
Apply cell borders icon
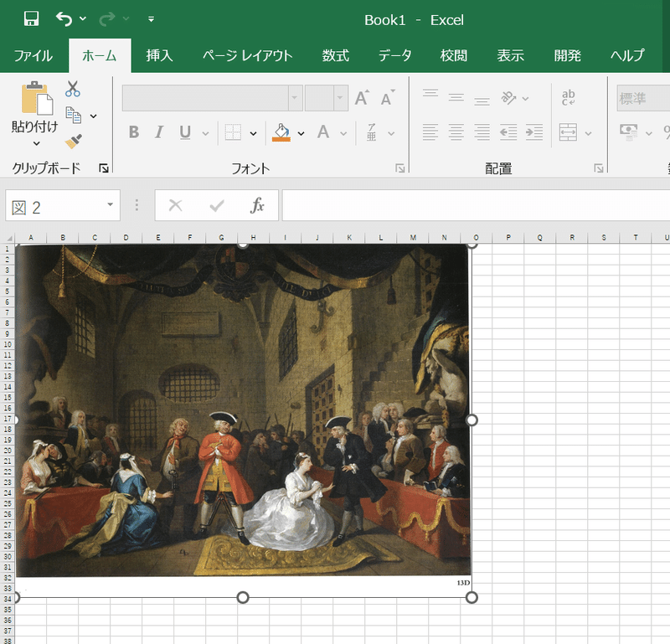point(234,132)
